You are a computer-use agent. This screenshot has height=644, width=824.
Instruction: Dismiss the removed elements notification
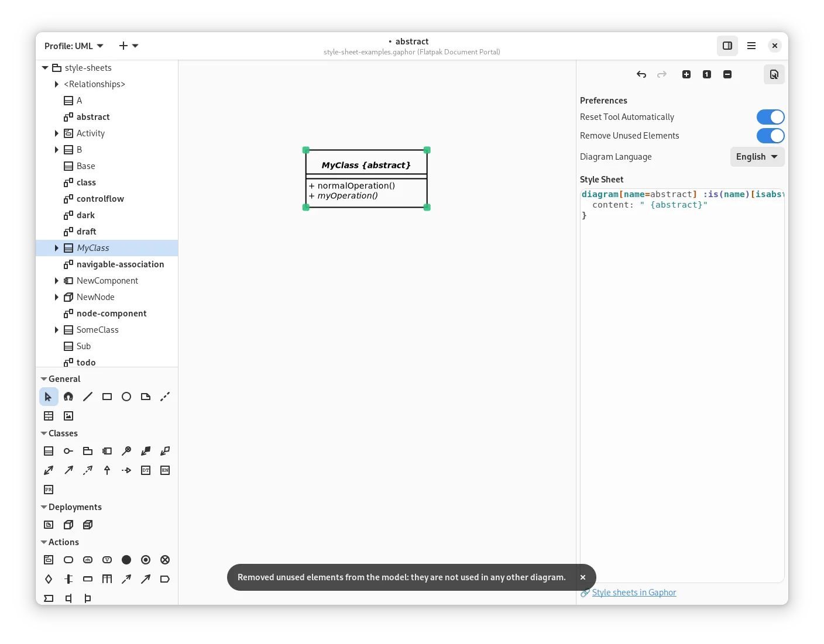583,577
